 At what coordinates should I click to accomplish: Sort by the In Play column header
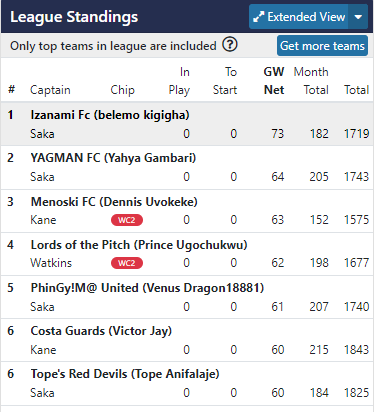point(179,81)
